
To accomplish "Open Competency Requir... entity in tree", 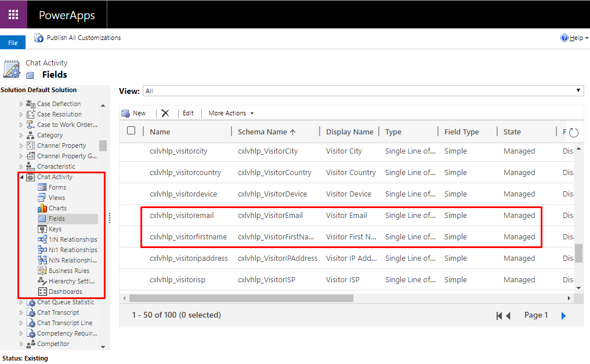I will tap(67, 333).
